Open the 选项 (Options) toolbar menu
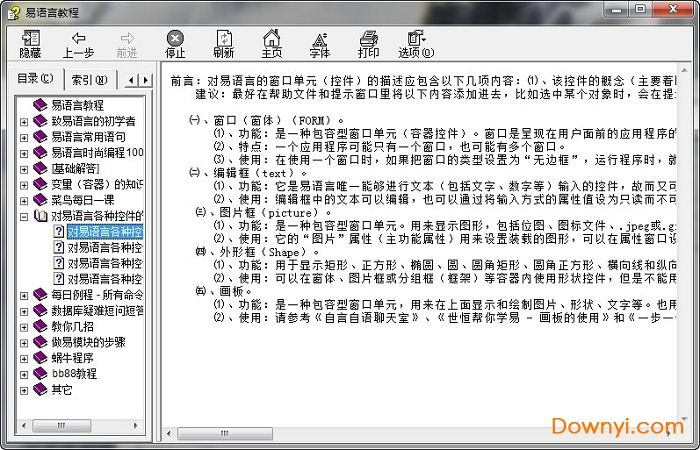This screenshot has height=450, width=700. point(416,44)
